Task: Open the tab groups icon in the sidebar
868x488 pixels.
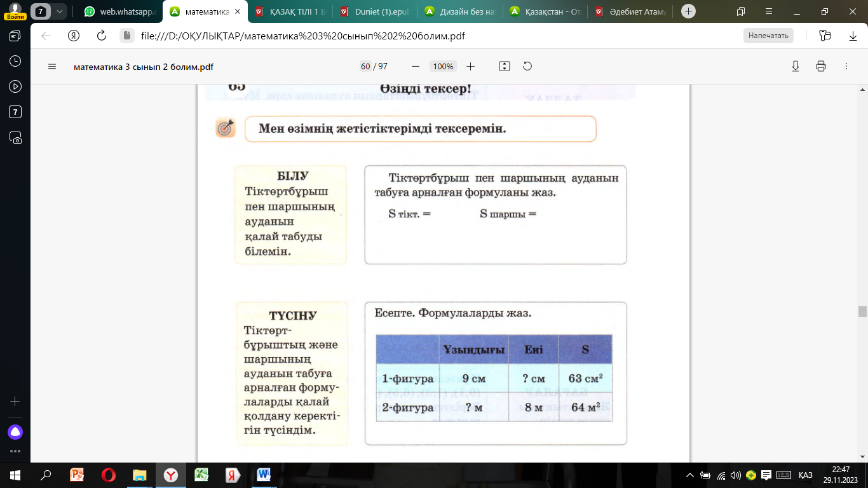Action: pos(15,36)
